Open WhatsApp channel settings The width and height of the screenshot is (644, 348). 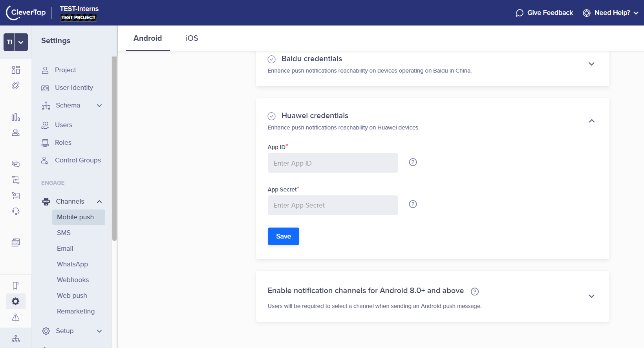tap(72, 264)
